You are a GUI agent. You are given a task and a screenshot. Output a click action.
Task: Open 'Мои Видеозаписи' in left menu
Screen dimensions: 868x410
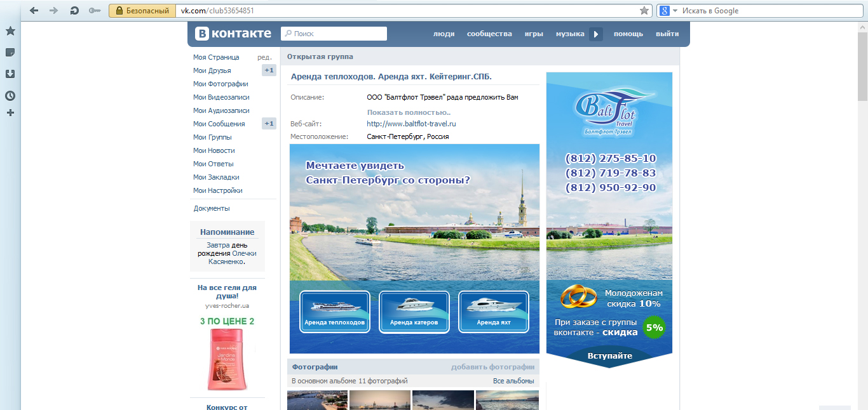[221, 97]
